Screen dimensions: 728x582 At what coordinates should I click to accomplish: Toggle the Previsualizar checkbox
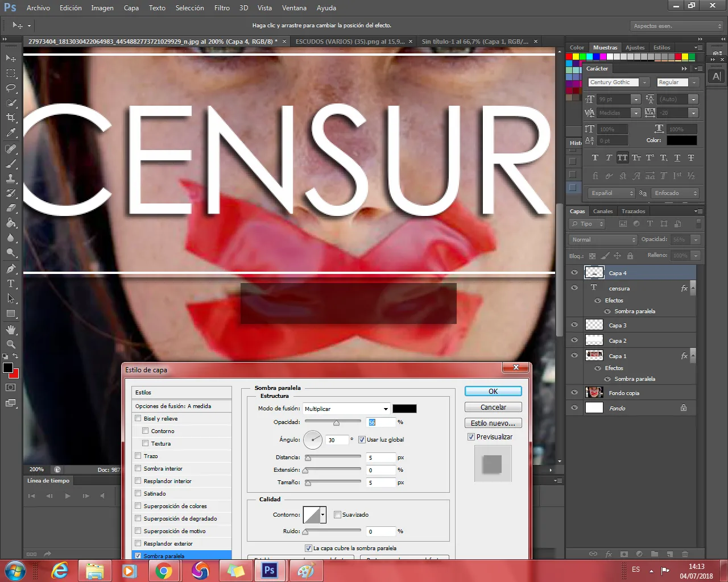click(x=471, y=436)
